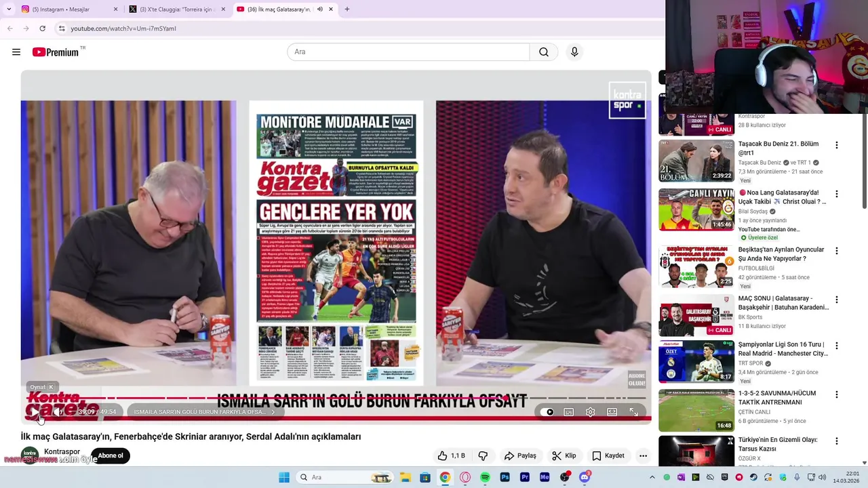Open Beşiktaş'tan Ayrılan Oyuncular video thumbnail

[696, 266]
